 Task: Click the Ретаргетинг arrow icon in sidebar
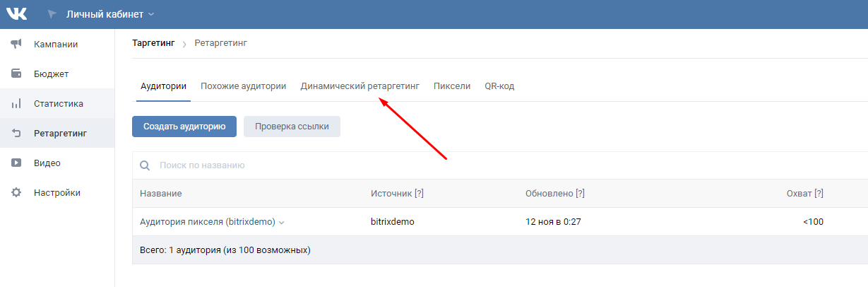(x=16, y=133)
